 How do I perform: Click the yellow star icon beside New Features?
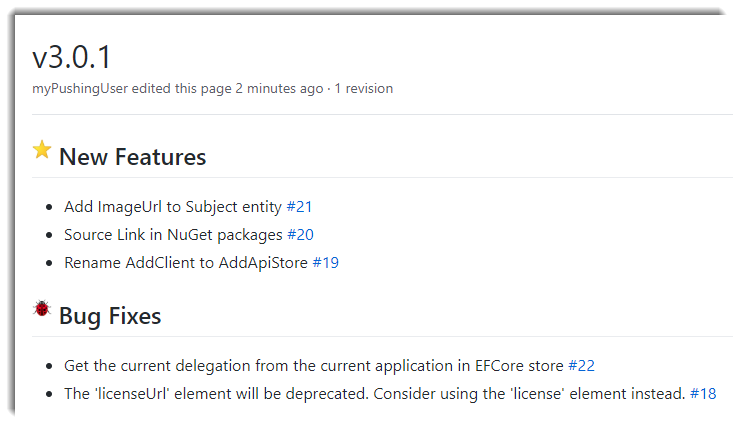point(42,150)
